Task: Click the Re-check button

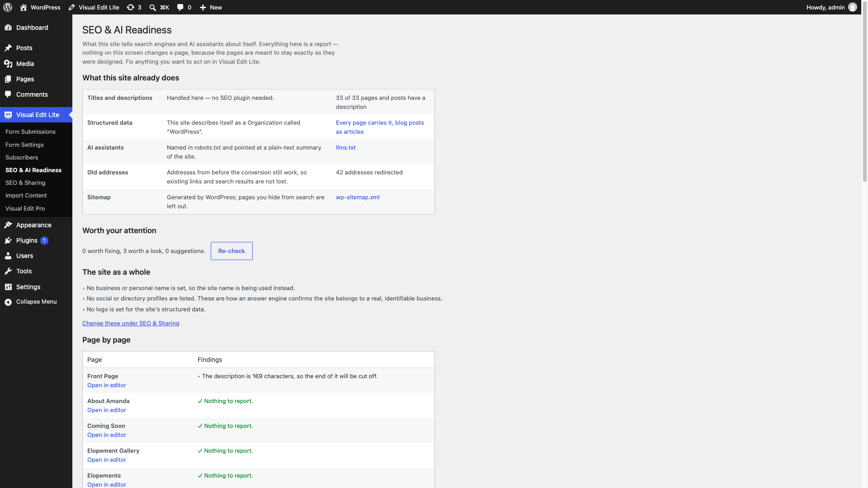Action: [x=231, y=251]
